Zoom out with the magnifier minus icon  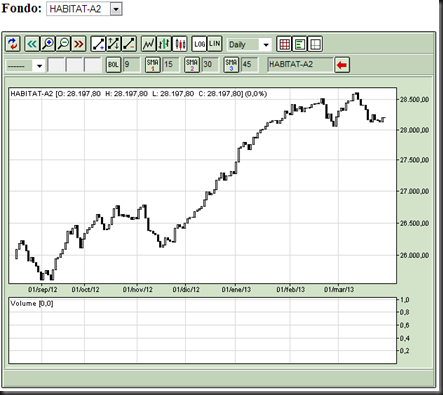pos(63,44)
